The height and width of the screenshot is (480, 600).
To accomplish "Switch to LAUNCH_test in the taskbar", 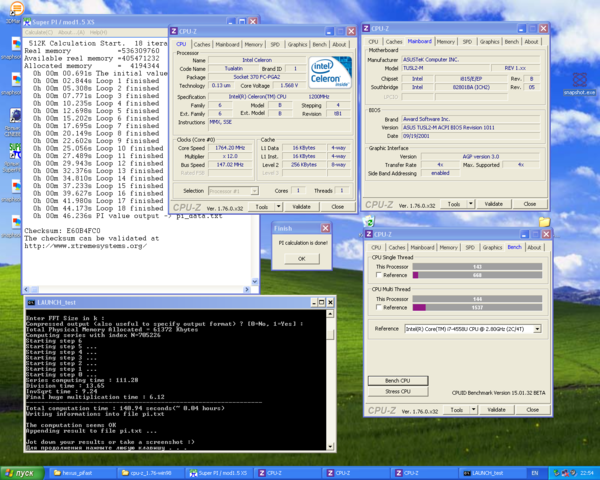I will click(x=492, y=473).
